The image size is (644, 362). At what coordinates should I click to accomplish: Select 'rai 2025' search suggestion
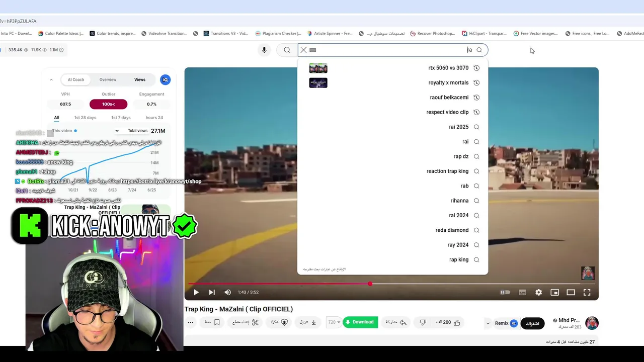[393, 127]
